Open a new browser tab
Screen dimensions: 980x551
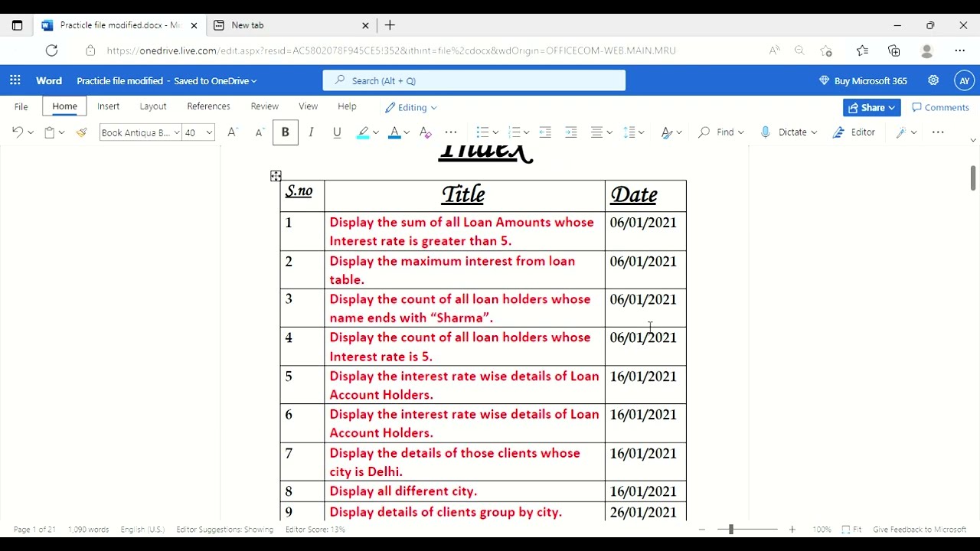pos(390,25)
